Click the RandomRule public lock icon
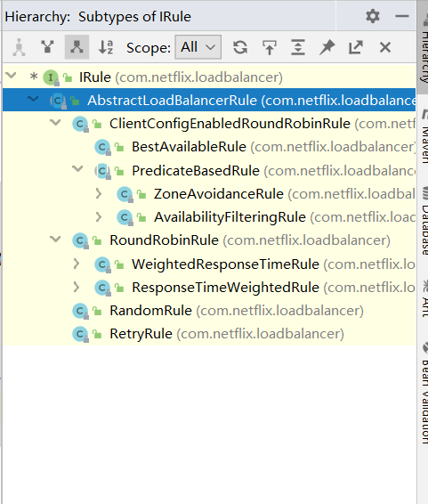Screen dimensions: 428x504 (97, 311)
